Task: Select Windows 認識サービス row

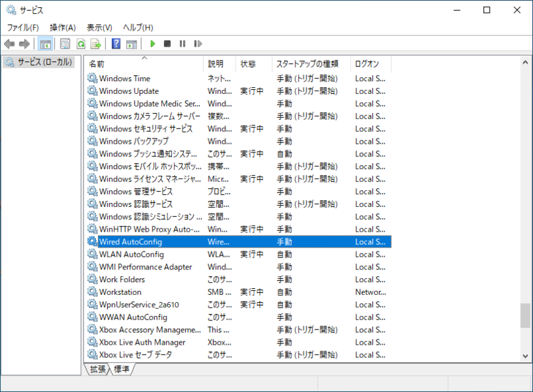Action: coord(238,204)
